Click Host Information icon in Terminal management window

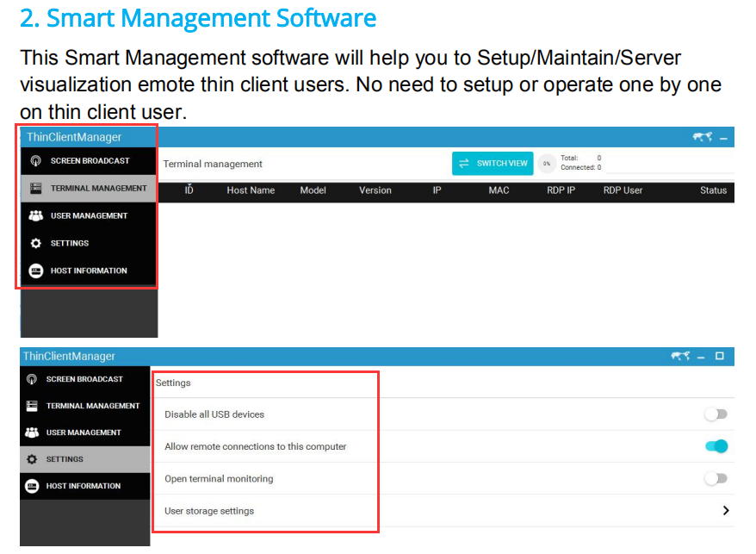click(35, 271)
